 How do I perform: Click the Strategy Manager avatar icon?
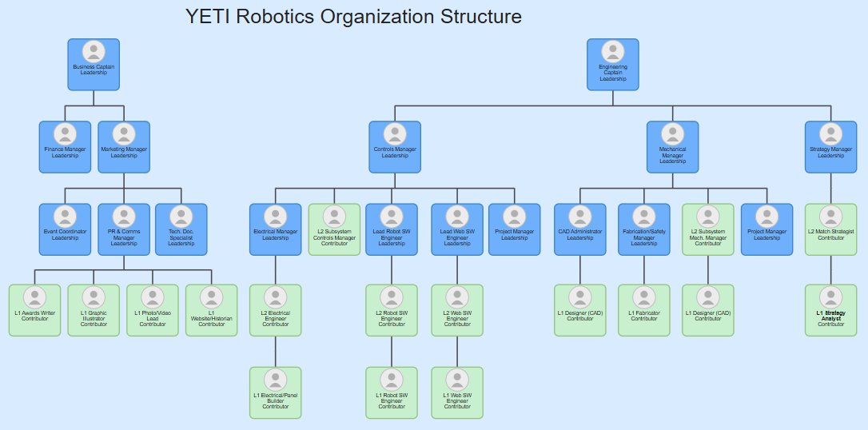click(831, 134)
